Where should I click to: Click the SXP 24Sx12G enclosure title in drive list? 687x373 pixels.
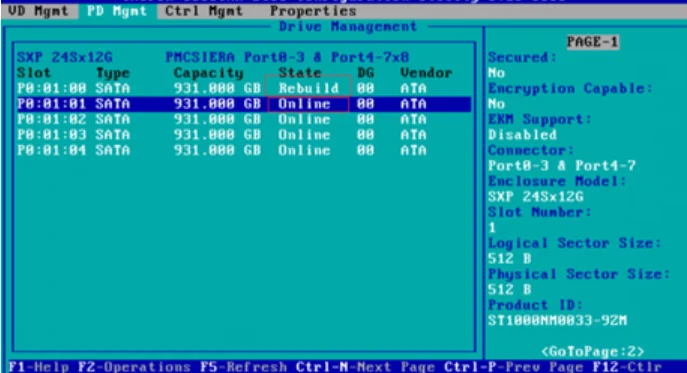(64, 57)
